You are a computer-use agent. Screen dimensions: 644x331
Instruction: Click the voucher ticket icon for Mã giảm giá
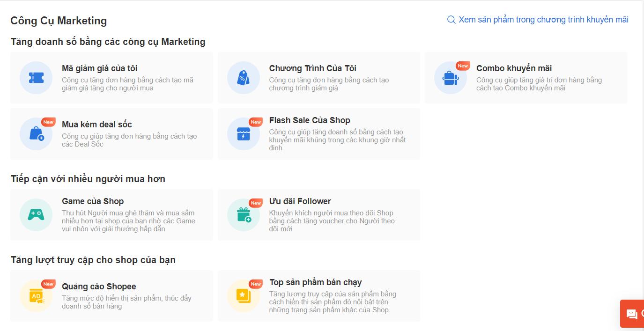click(x=36, y=78)
